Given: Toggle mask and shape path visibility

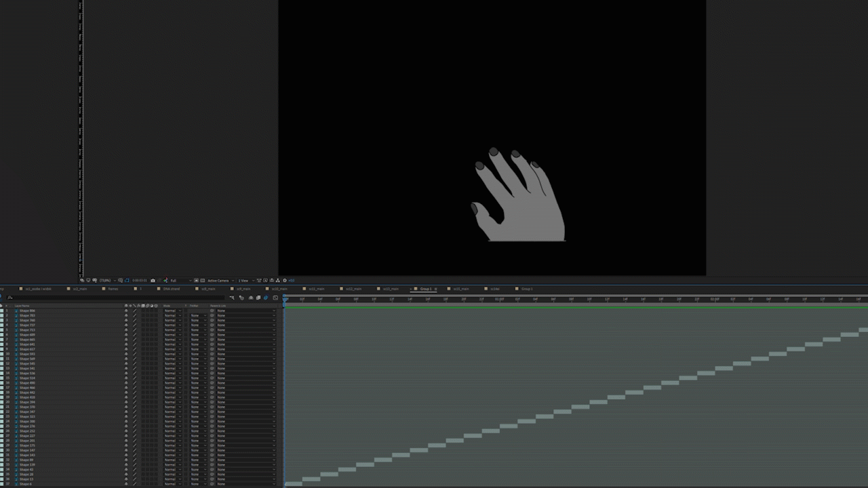Looking at the screenshot, I should click(127, 281).
